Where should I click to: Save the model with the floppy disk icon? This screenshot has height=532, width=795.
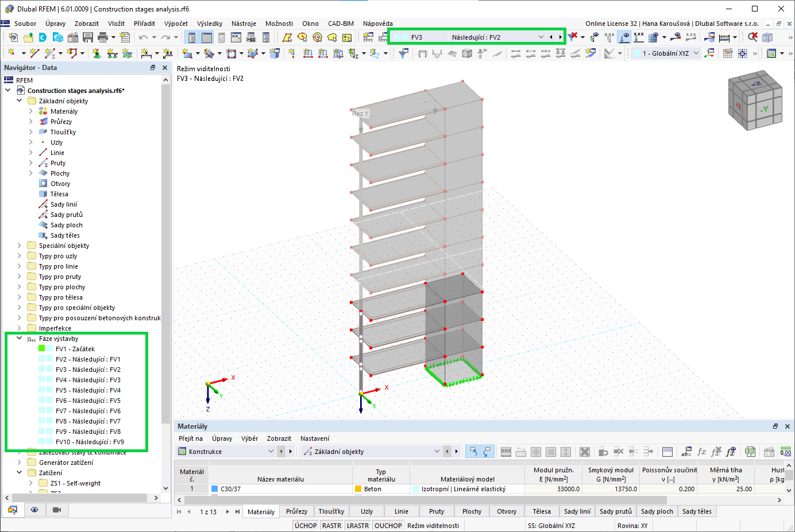(88, 37)
